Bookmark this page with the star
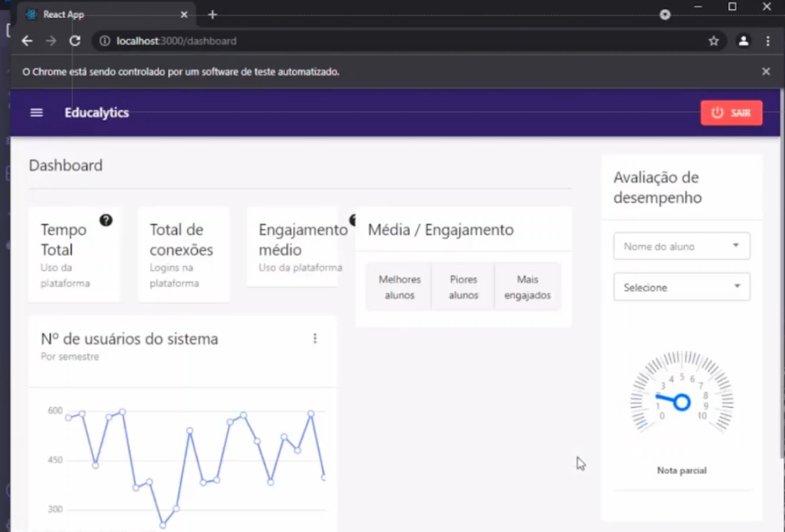785x532 pixels. click(713, 41)
